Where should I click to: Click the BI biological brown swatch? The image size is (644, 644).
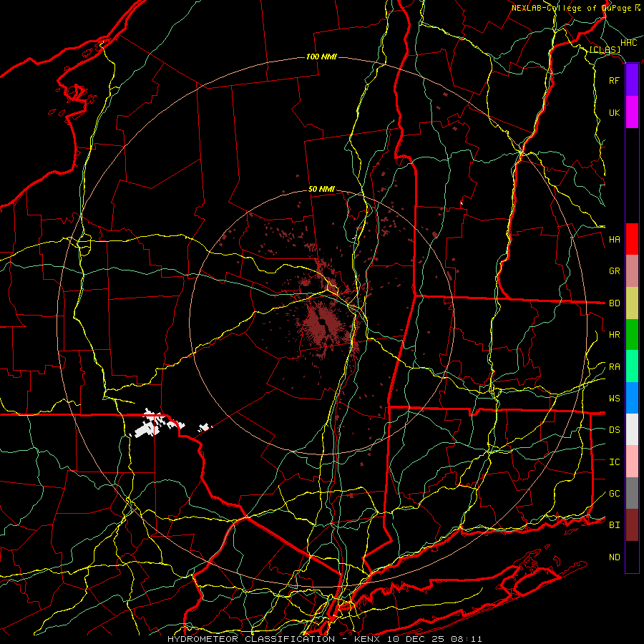coord(632,525)
